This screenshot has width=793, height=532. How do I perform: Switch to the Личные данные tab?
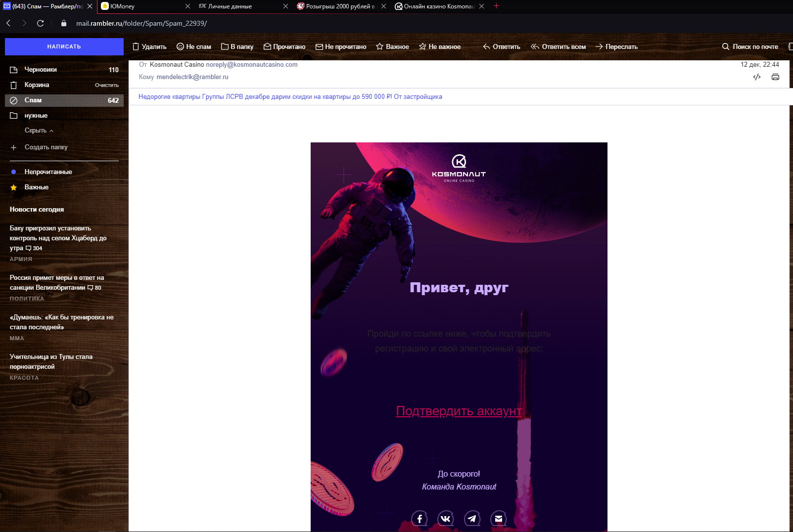(240, 6)
